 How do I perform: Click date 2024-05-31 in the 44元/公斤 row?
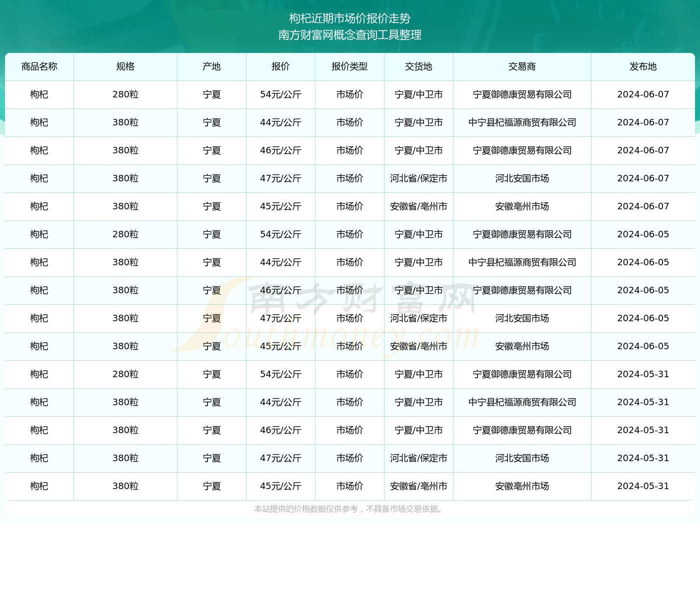pos(643,402)
